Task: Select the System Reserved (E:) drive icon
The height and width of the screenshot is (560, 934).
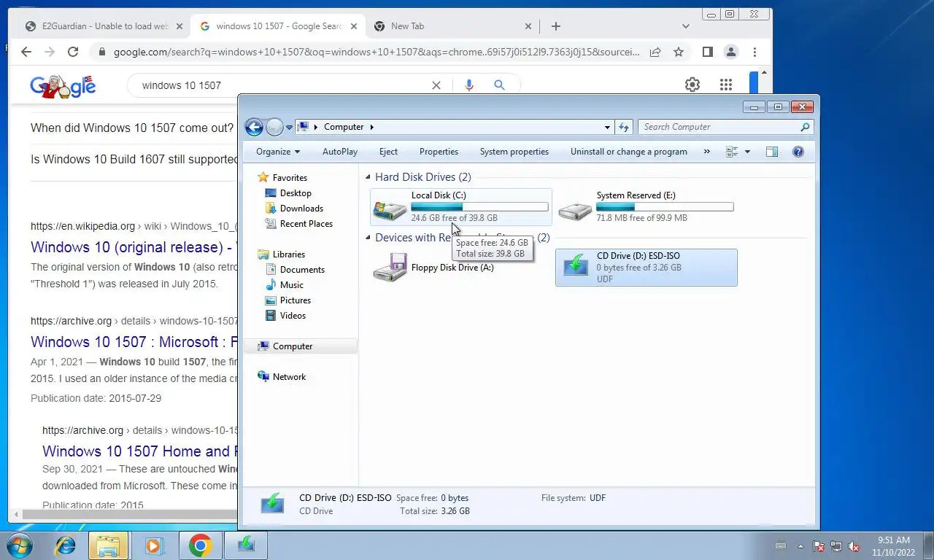Action: click(575, 210)
